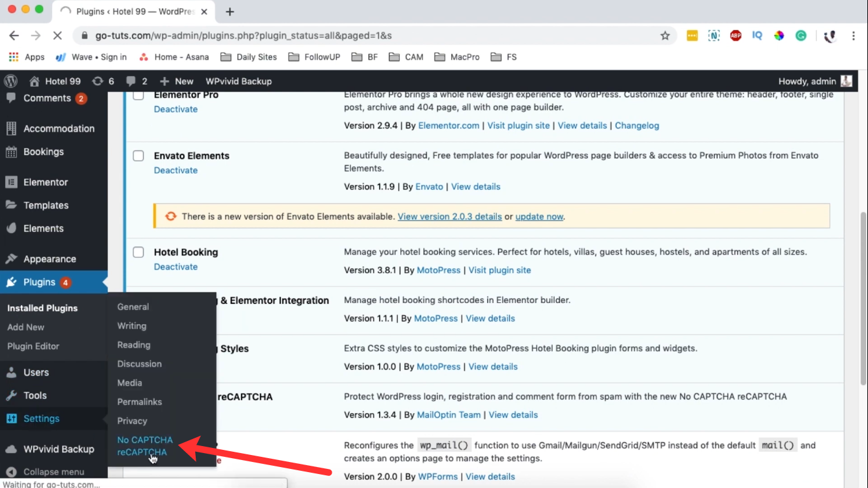Open the New content menu
The width and height of the screenshot is (868, 488).
177,81
